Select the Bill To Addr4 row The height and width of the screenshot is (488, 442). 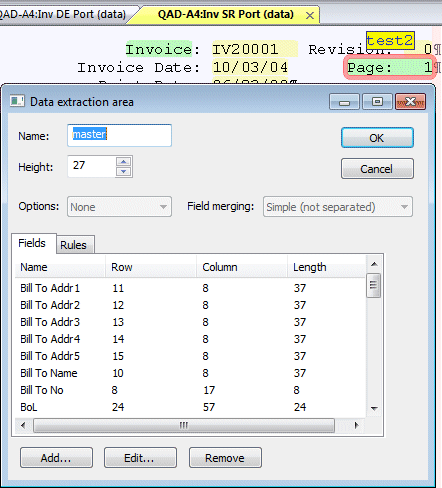point(190,339)
